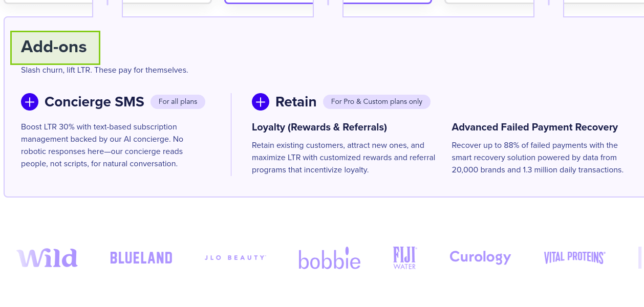This screenshot has height=307, width=644.
Task: Click the 'For all plans' badge
Action: [x=178, y=102]
